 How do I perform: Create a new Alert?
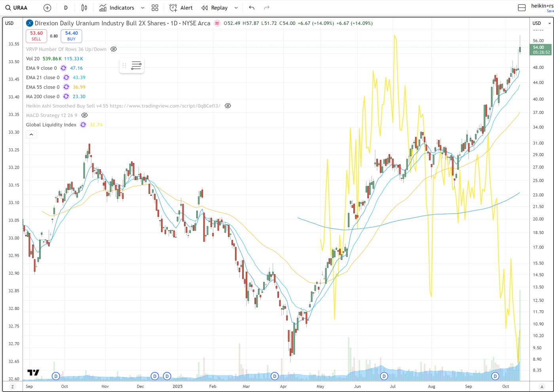(181, 8)
